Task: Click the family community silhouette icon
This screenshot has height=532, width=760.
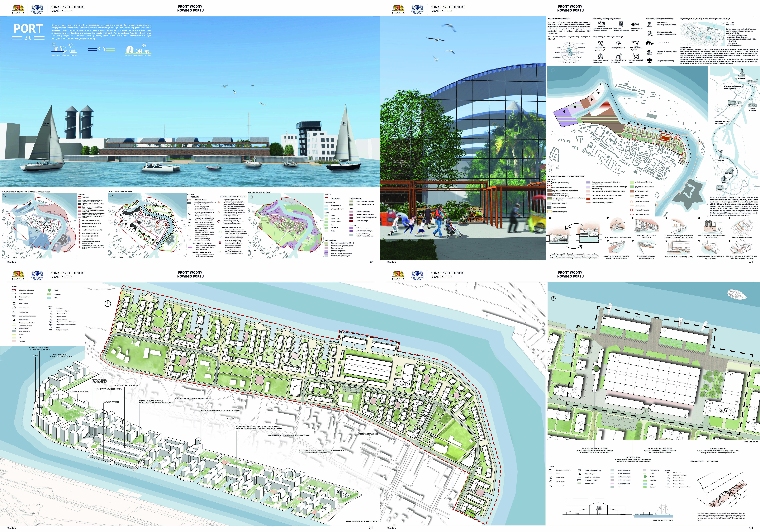Action: [650, 43]
